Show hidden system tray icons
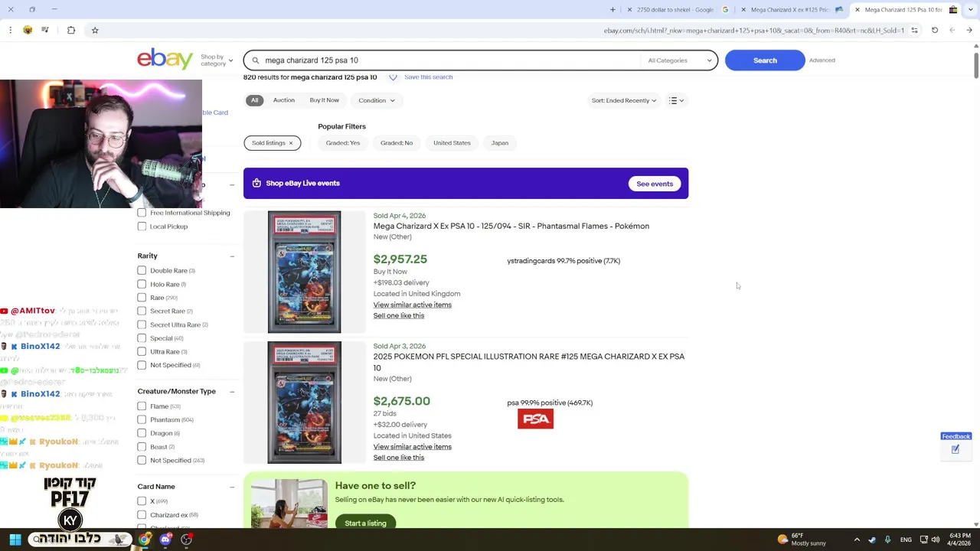 coord(857,540)
